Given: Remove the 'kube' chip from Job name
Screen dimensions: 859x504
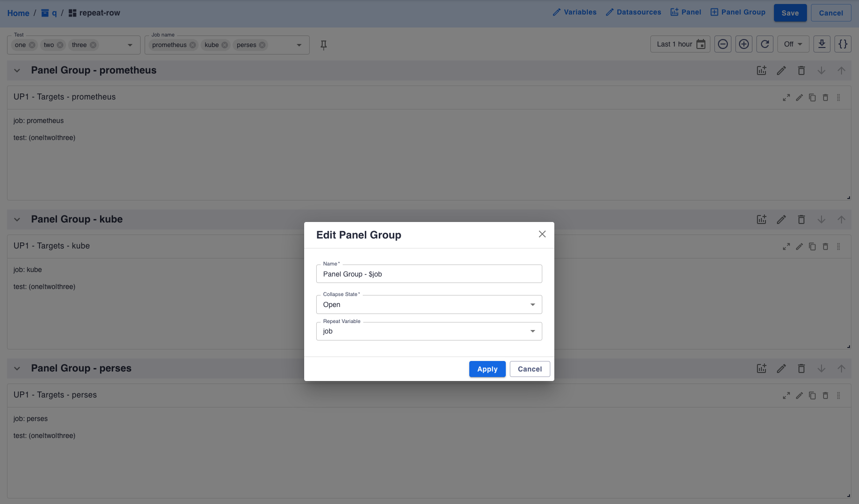Looking at the screenshot, I should click(x=225, y=45).
